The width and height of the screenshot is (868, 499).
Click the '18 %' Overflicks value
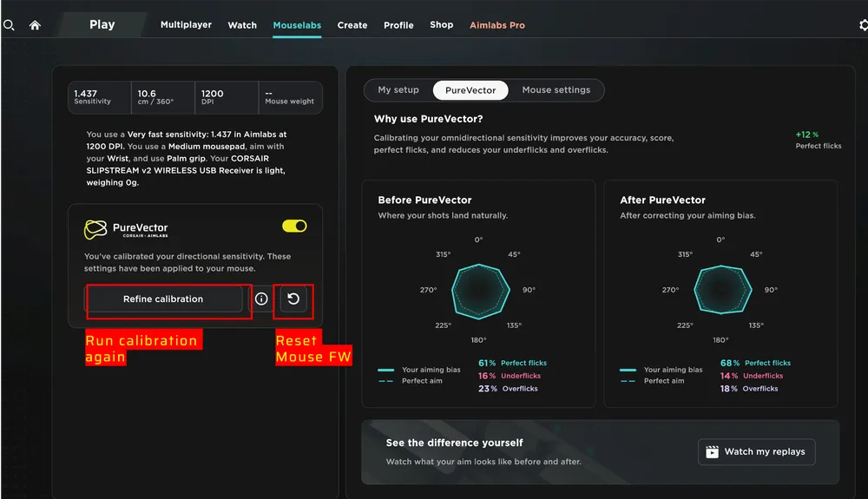(x=729, y=389)
